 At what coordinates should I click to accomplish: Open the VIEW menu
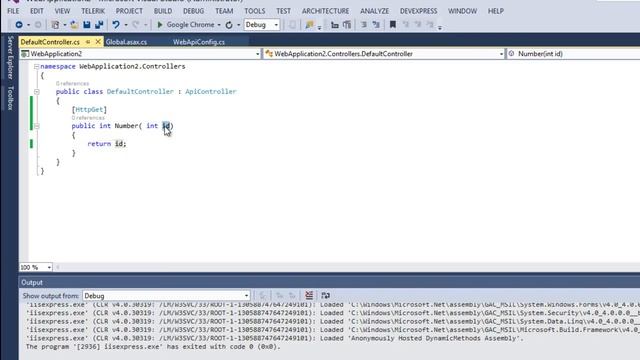coord(62,11)
